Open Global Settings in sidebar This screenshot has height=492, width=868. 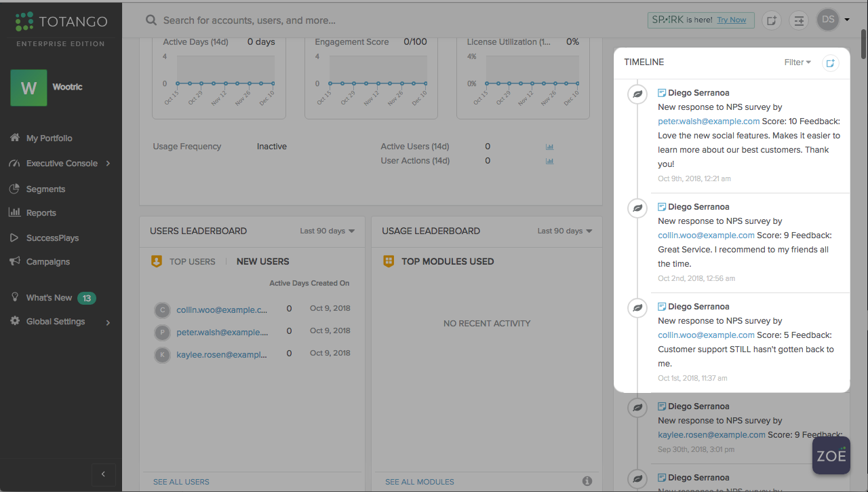point(56,322)
